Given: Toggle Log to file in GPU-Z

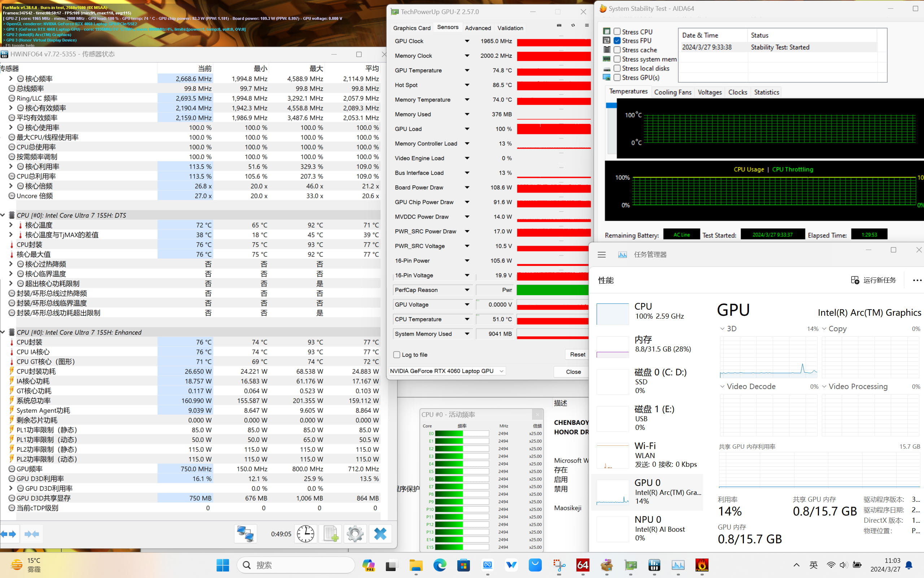Looking at the screenshot, I should pyautogui.click(x=397, y=355).
